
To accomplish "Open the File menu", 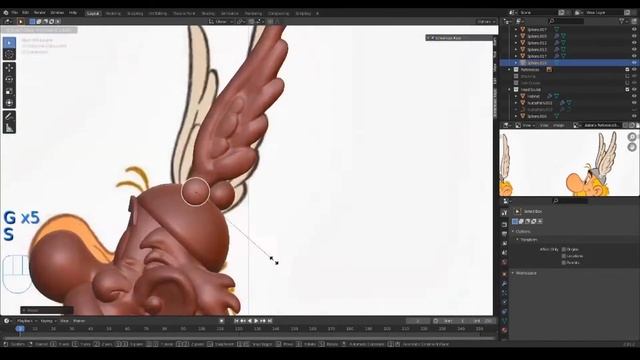I will pos(15,13).
